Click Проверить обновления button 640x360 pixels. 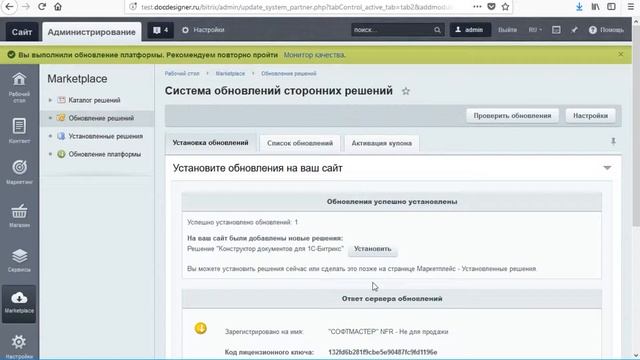(x=512, y=116)
